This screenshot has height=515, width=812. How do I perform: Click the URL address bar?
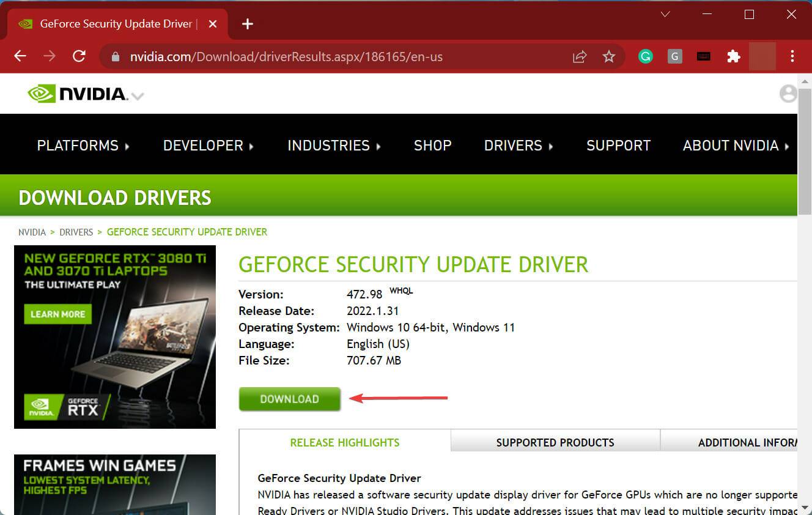click(x=342, y=57)
